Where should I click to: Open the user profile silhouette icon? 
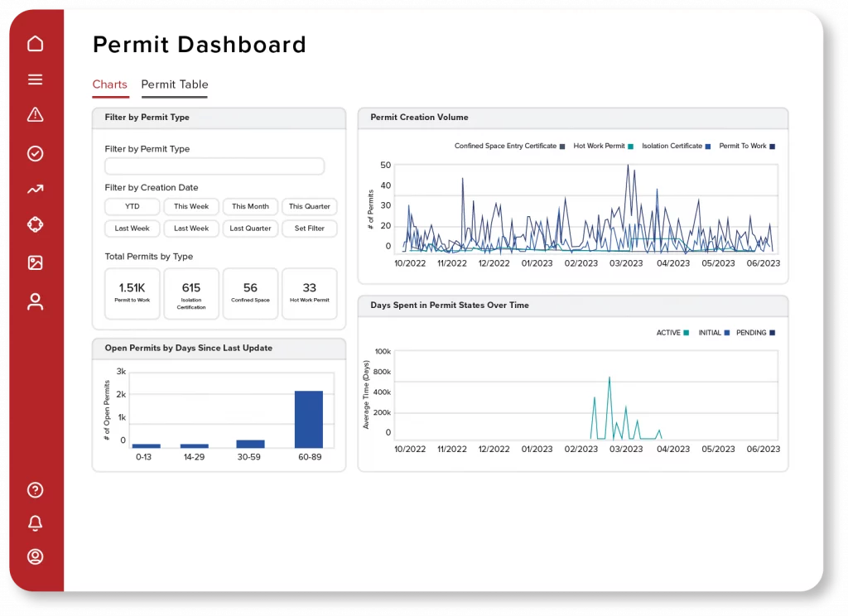(35, 301)
